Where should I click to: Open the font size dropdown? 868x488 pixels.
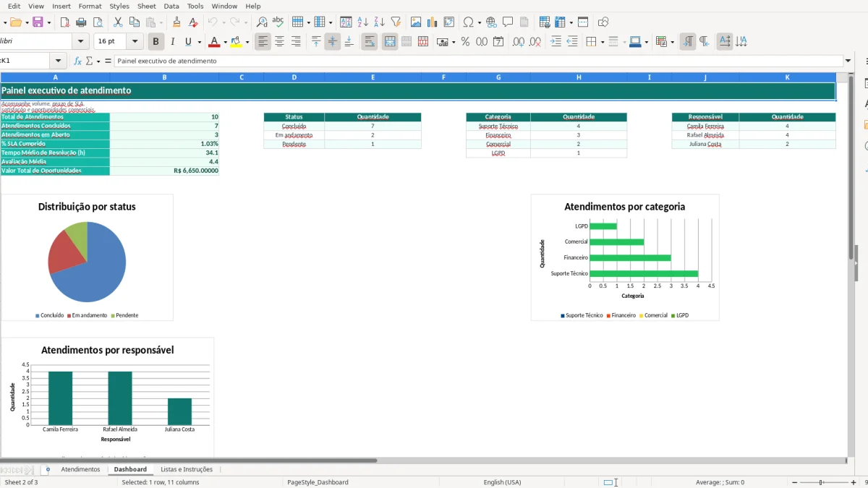coord(135,42)
